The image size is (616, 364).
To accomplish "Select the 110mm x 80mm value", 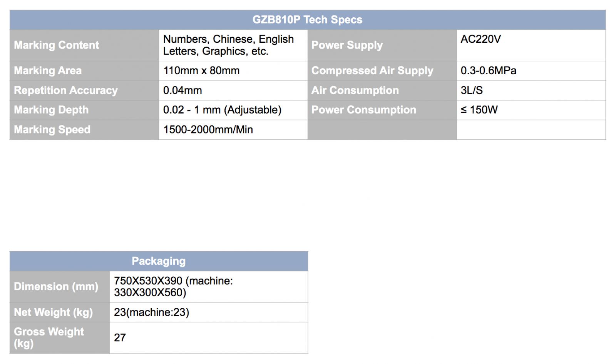I will 201,71.
